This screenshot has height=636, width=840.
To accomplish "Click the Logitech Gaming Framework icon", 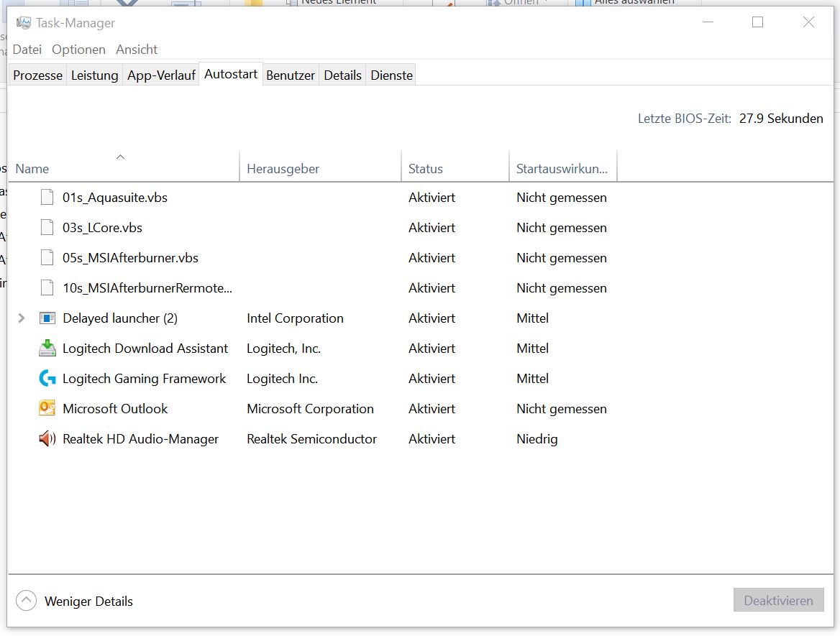I will (x=47, y=379).
